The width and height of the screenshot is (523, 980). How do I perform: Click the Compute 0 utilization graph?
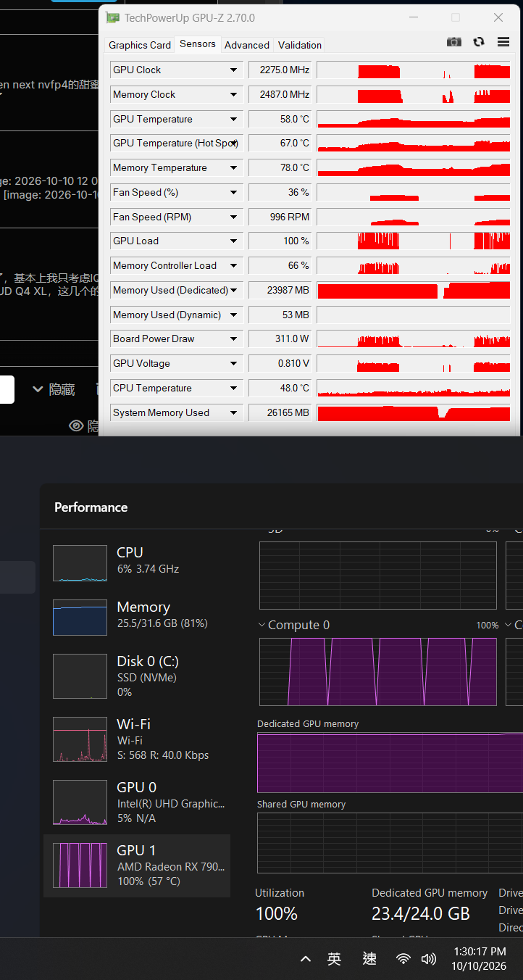(x=378, y=671)
